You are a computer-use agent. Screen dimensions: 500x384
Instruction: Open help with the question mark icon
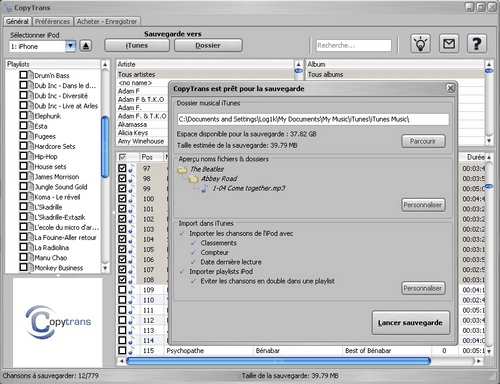click(477, 44)
